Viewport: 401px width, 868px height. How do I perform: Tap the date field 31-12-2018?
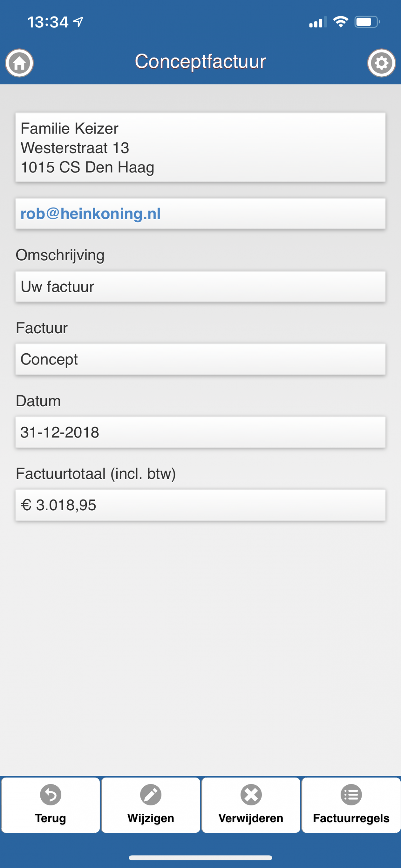click(200, 433)
